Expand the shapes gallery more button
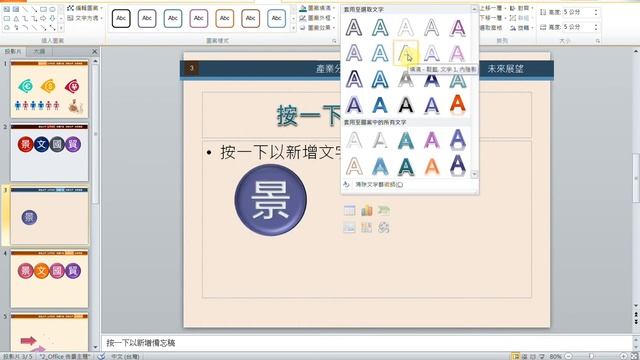This screenshot has height=360, width=640. [61, 28]
